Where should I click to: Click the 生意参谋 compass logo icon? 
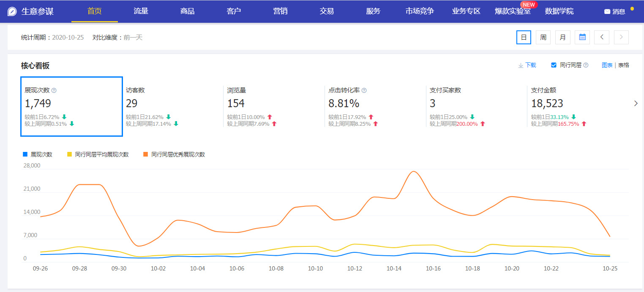click(x=12, y=11)
